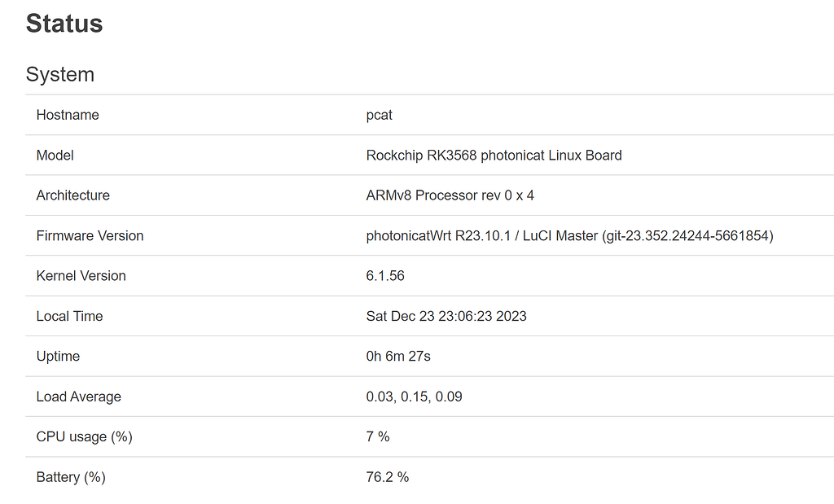Select the System section header
This screenshot has height=504, width=834.
click(59, 74)
